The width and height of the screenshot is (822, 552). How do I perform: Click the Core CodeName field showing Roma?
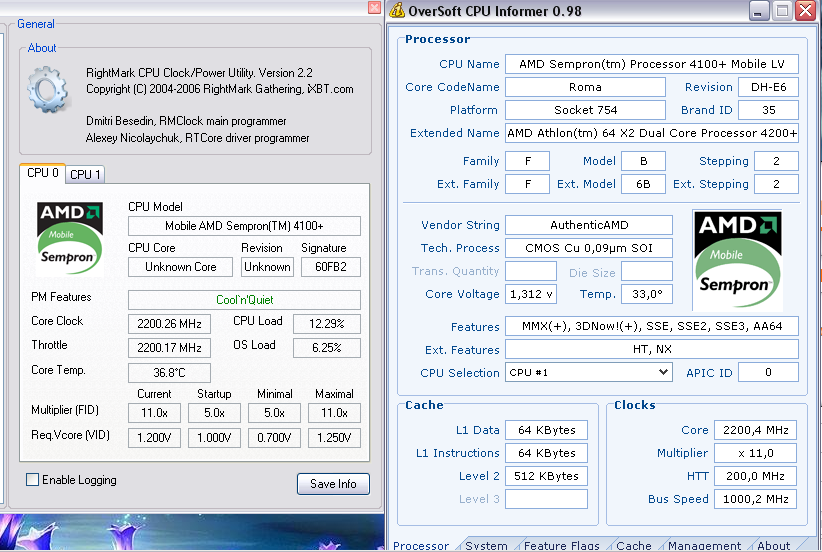click(x=585, y=87)
